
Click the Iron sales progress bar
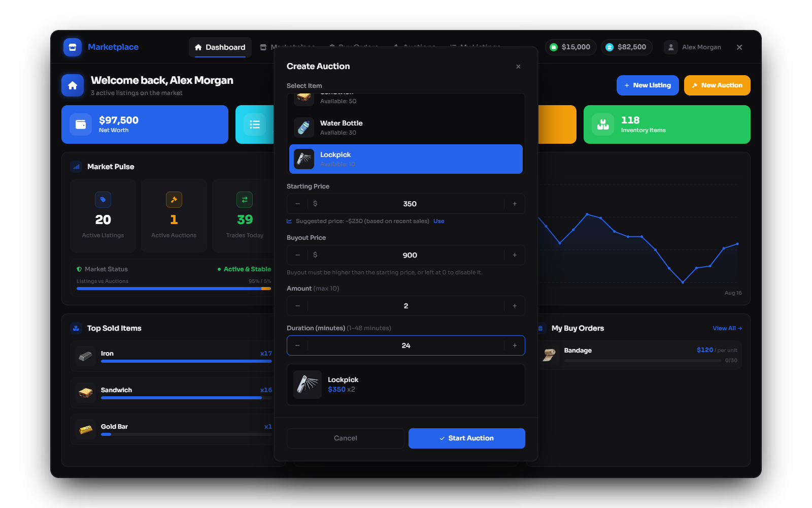pos(186,361)
